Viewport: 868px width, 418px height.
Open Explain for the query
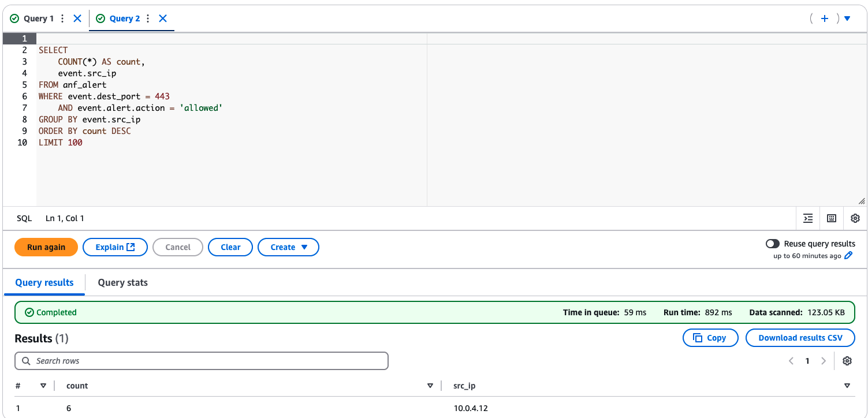tap(116, 247)
